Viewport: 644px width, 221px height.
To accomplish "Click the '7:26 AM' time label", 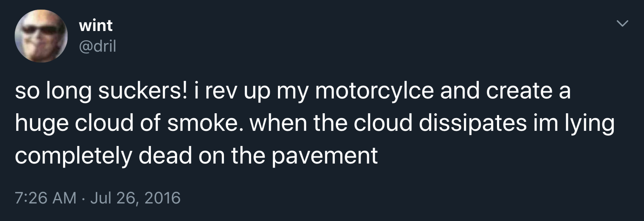I will pos(45,198).
